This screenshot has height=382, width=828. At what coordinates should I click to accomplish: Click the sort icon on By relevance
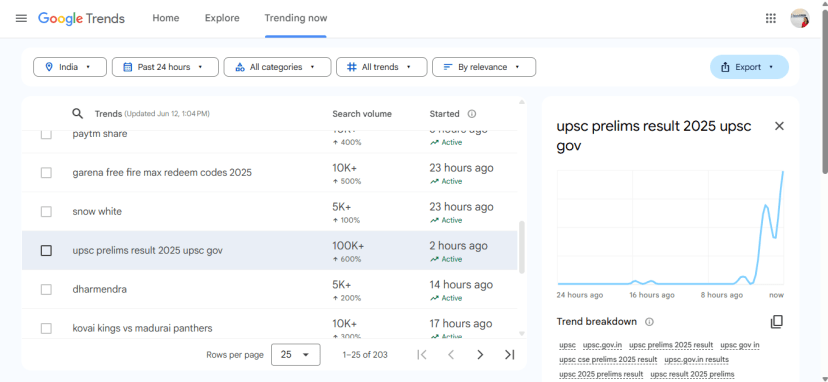coord(448,67)
